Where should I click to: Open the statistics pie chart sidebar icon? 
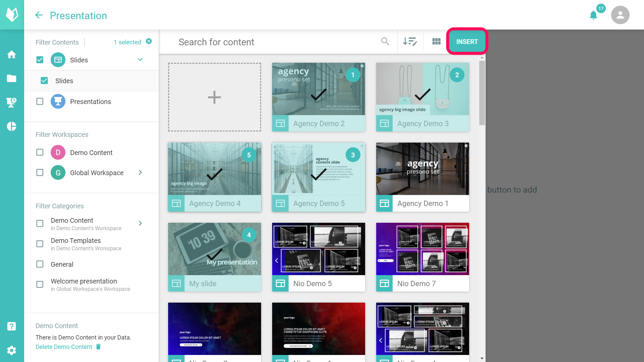point(12,126)
